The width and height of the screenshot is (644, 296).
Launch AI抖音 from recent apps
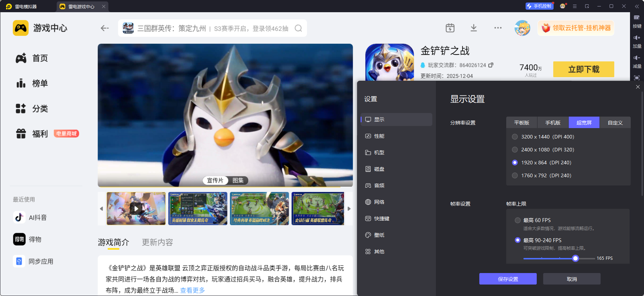(30, 217)
